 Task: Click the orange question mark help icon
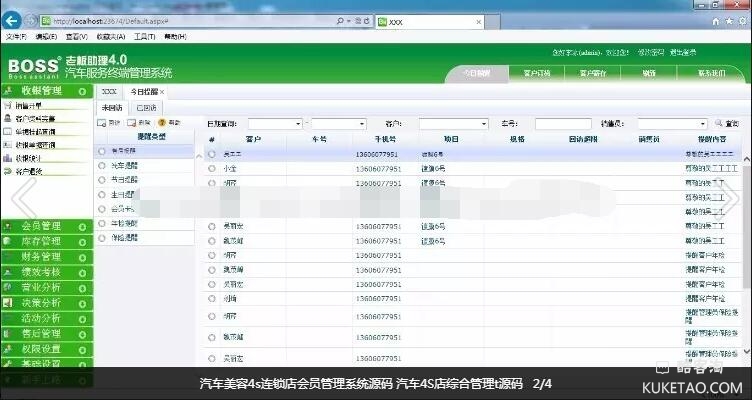(x=162, y=123)
